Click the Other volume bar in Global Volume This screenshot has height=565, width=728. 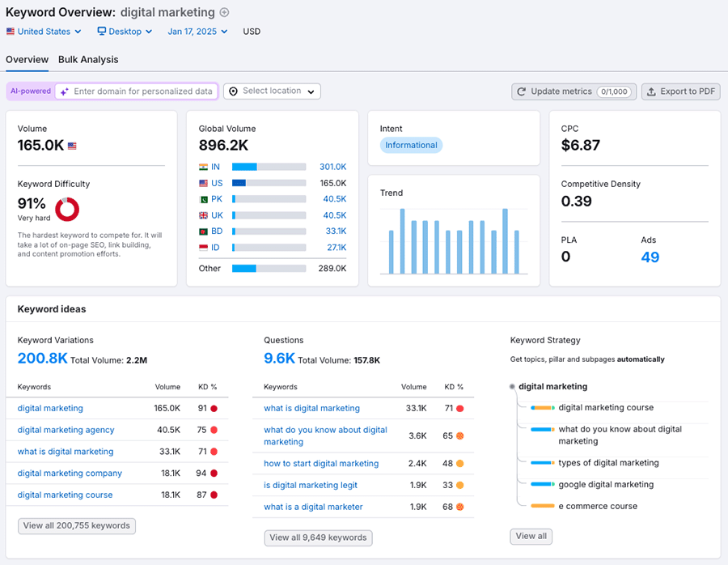269,269
